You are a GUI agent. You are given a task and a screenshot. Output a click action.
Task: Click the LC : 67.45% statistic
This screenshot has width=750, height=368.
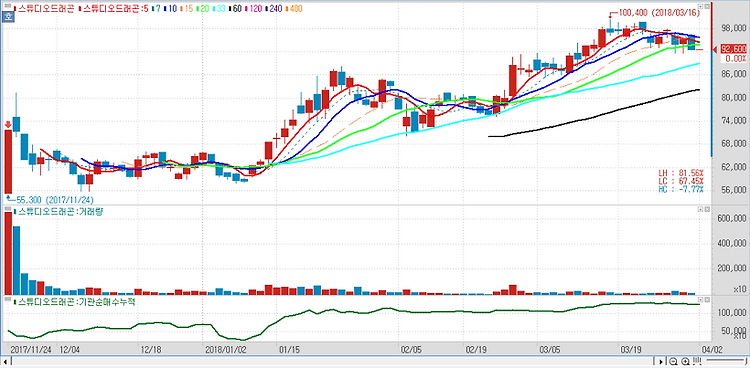680,181
